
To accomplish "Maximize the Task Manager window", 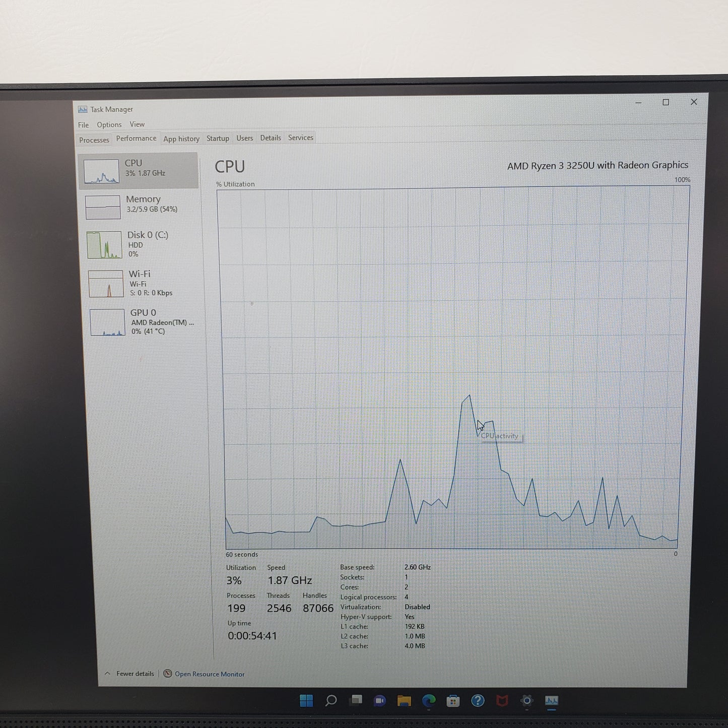I will (x=666, y=102).
